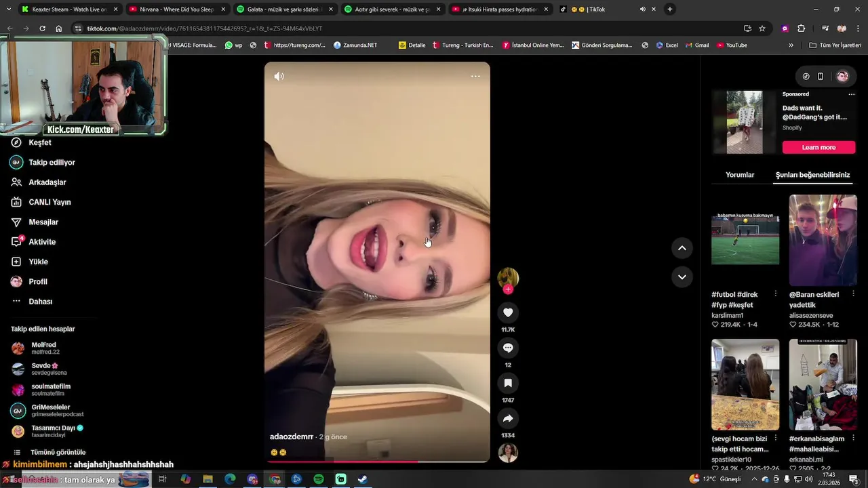
Task: Click the phone app icon in header
Action: [x=821, y=77]
